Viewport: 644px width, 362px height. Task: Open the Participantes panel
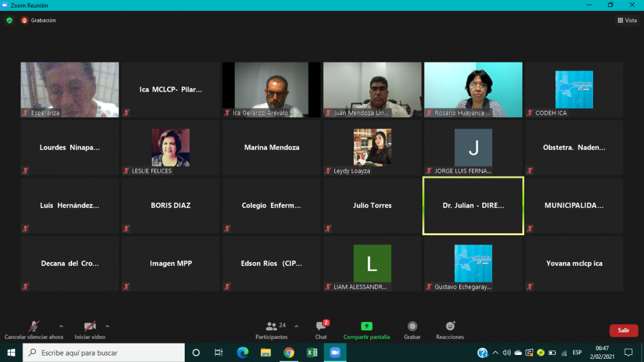pos(272,327)
